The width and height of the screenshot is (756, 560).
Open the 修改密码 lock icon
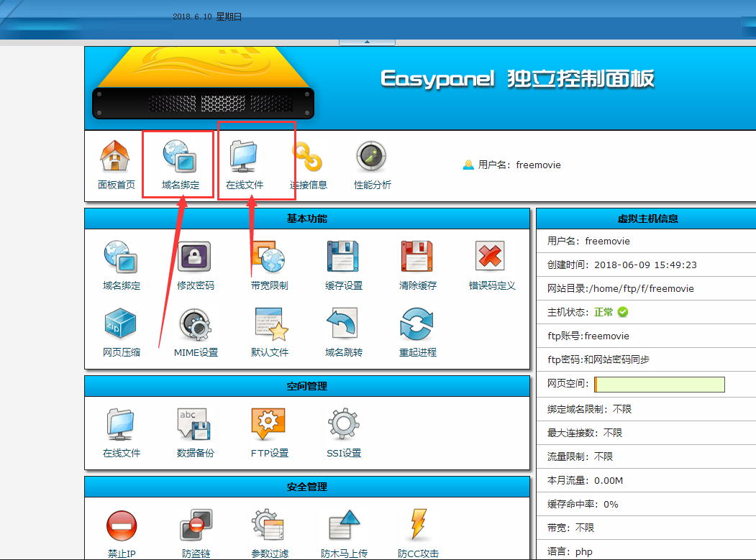195,257
